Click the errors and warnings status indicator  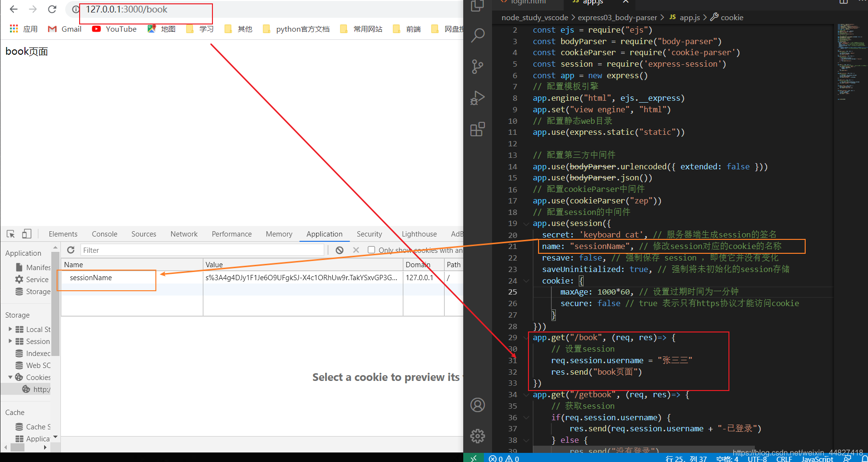[504, 459]
